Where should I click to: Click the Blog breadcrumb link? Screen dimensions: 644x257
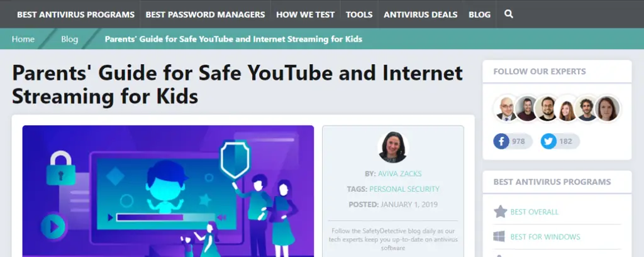(69, 39)
